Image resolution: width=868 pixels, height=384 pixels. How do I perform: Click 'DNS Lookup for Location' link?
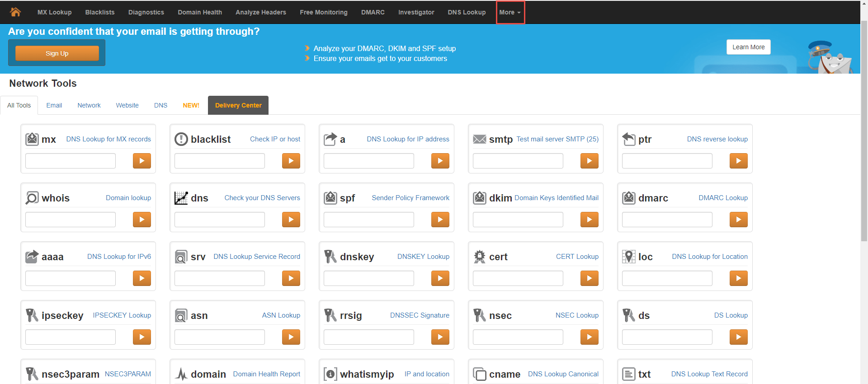710,257
